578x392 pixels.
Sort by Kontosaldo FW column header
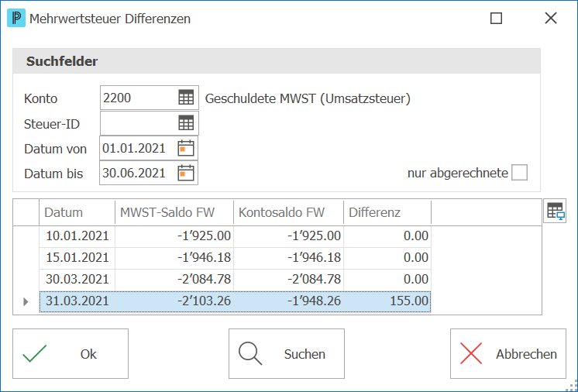tap(289, 212)
